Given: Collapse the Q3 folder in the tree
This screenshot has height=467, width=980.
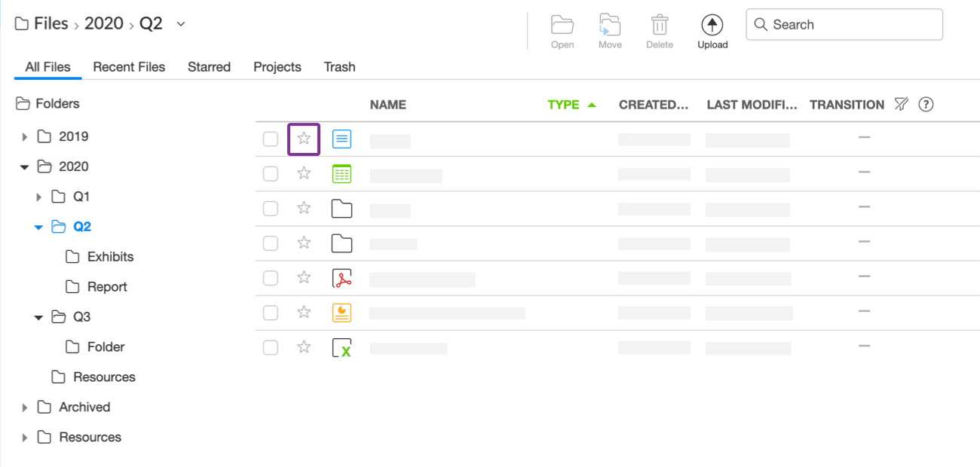Looking at the screenshot, I should pyautogui.click(x=38, y=318).
